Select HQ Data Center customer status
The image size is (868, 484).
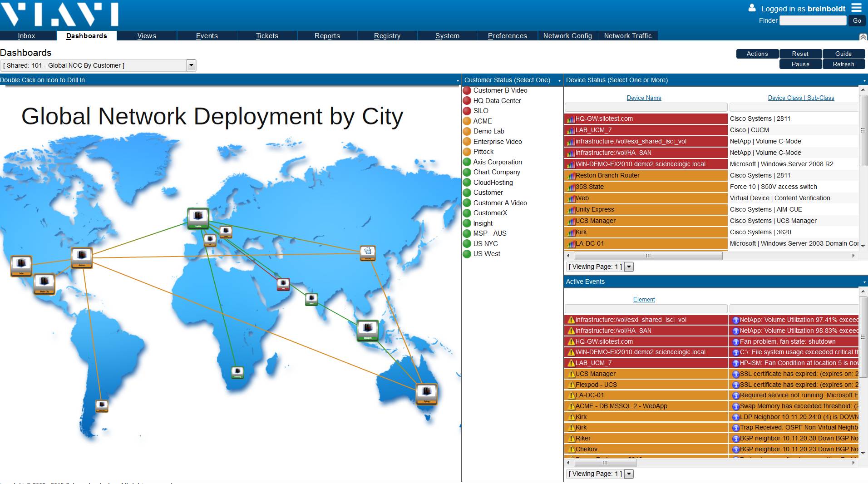(497, 101)
